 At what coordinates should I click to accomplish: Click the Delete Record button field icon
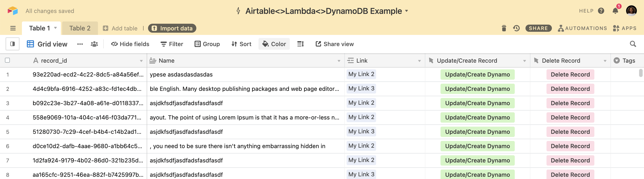click(x=536, y=60)
